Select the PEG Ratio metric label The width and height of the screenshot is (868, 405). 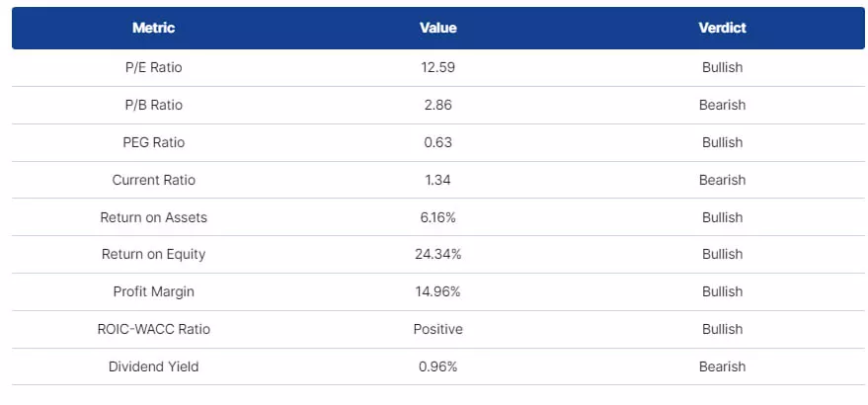click(153, 142)
